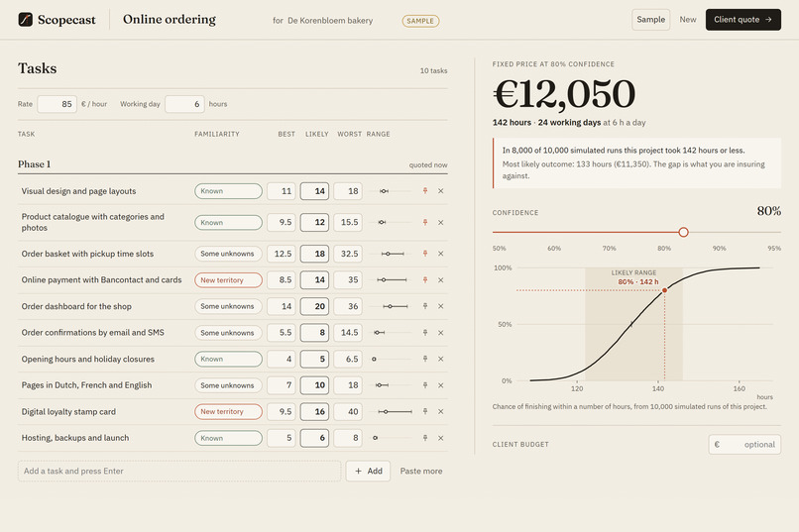Image resolution: width=799 pixels, height=532 pixels.
Task: Click the SAMPLE badge
Action: 420,21
